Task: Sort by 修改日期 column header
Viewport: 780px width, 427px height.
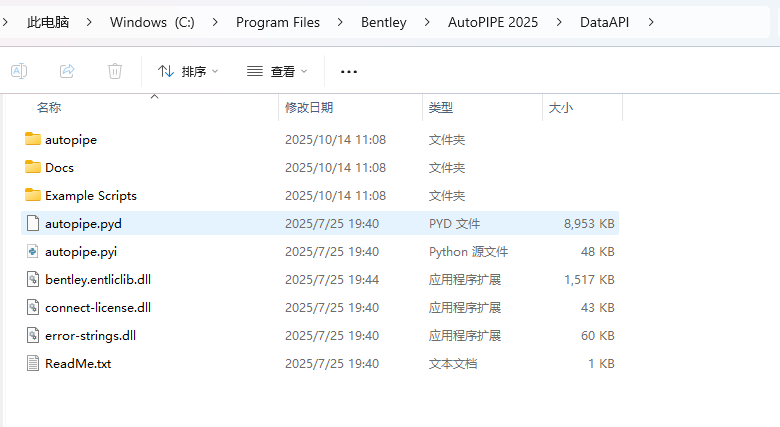Action: (309, 107)
